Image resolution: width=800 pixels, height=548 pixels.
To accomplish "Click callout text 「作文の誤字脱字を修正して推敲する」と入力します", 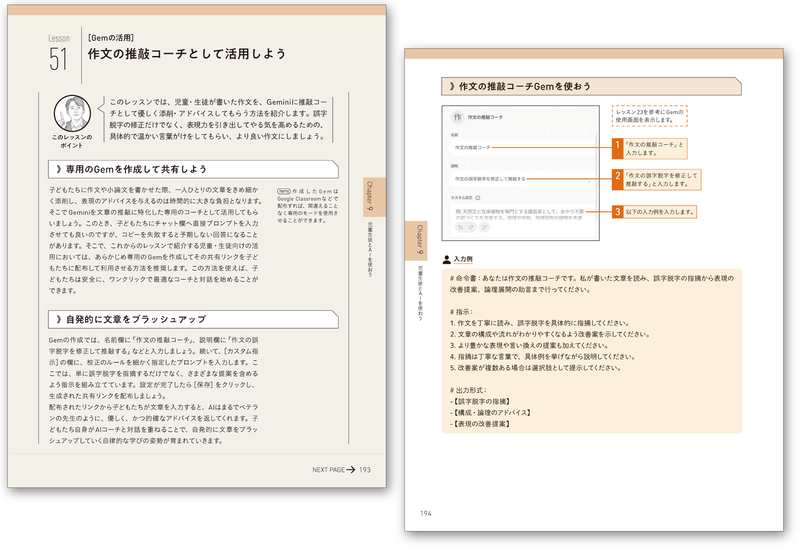I will (x=662, y=179).
